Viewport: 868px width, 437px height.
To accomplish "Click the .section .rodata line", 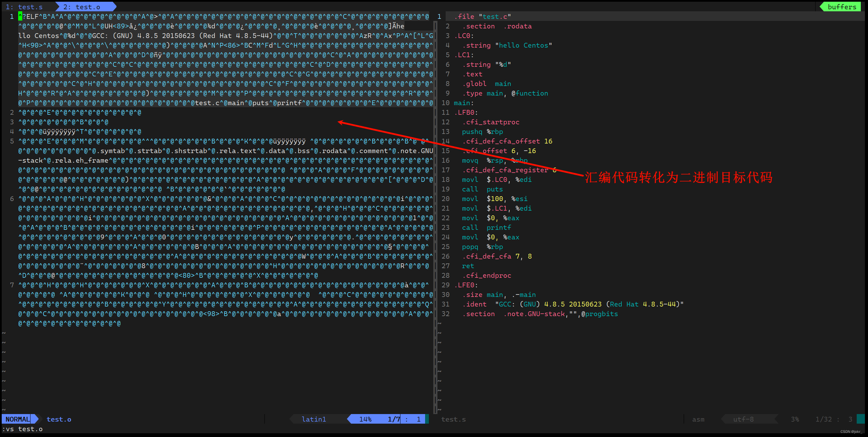I will [x=497, y=26].
